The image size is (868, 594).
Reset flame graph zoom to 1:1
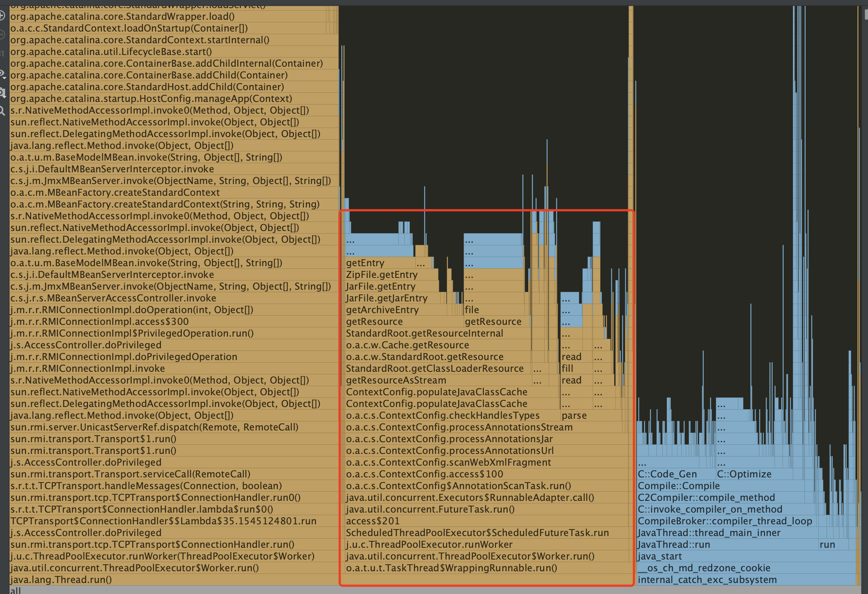click(x=2, y=54)
